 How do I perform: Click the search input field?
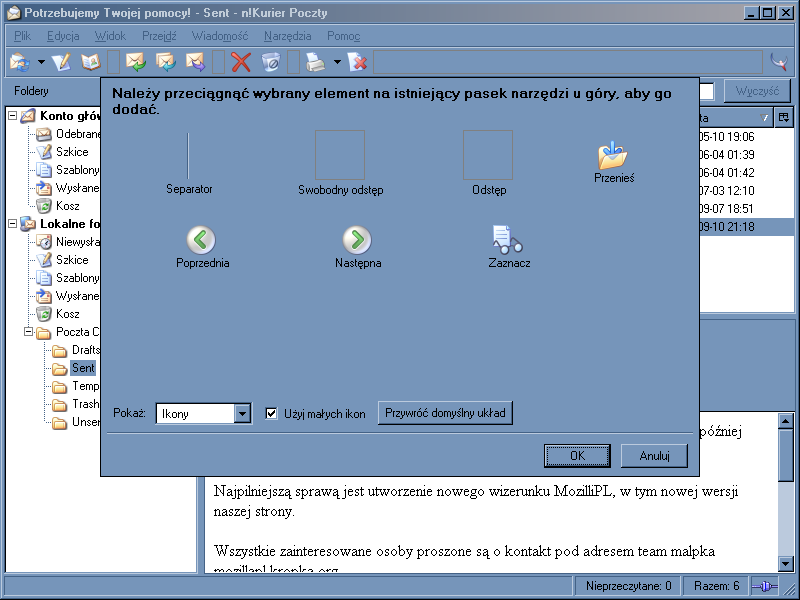point(706,91)
